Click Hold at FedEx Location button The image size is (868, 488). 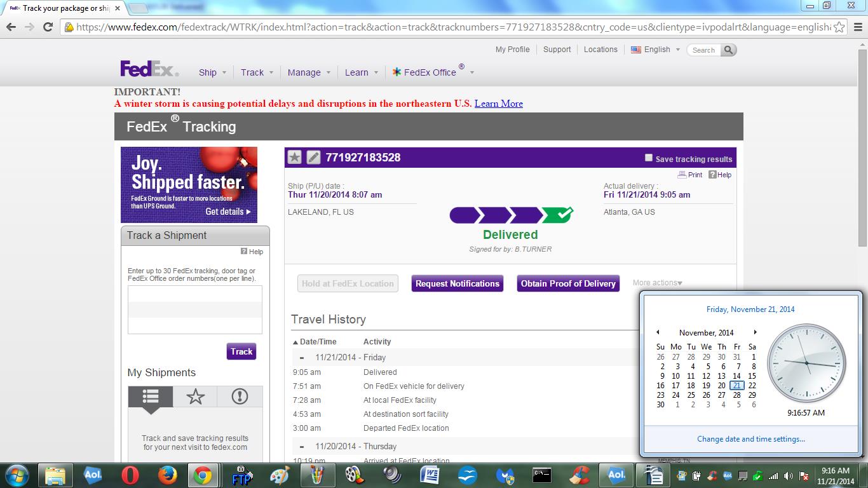(348, 283)
